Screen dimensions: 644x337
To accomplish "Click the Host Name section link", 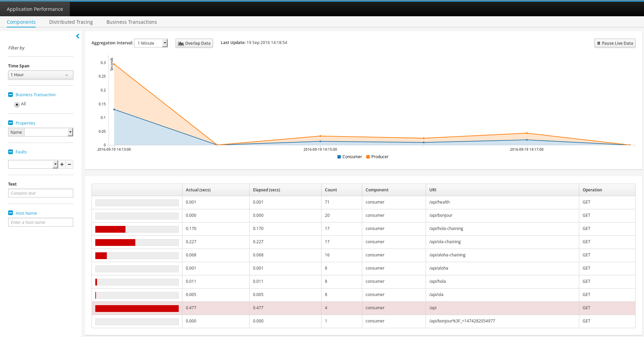I will pyautogui.click(x=26, y=213).
